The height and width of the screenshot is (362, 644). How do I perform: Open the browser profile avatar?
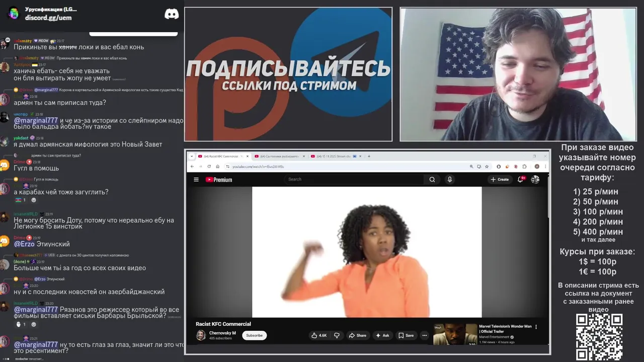pyautogui.click(x=537, y=166)
